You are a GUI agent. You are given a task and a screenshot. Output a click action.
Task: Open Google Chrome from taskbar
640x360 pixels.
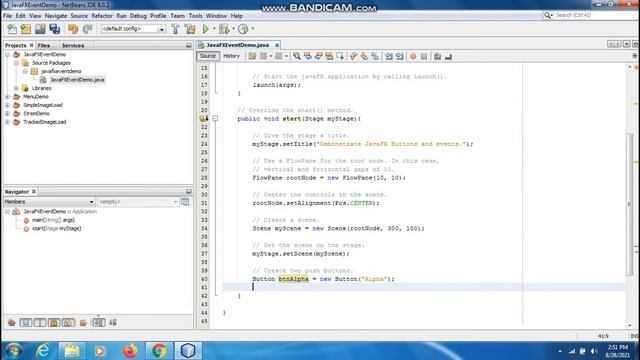[159, 351]
